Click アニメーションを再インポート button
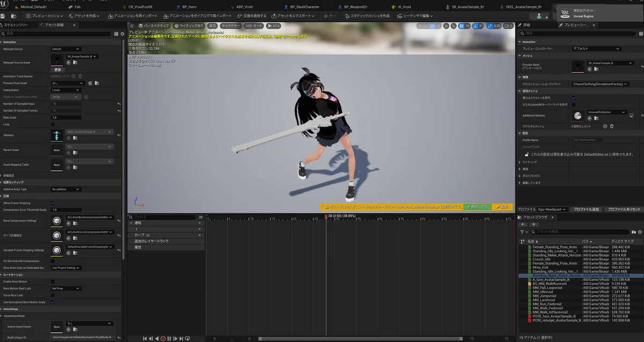 [x=133, y=16]
